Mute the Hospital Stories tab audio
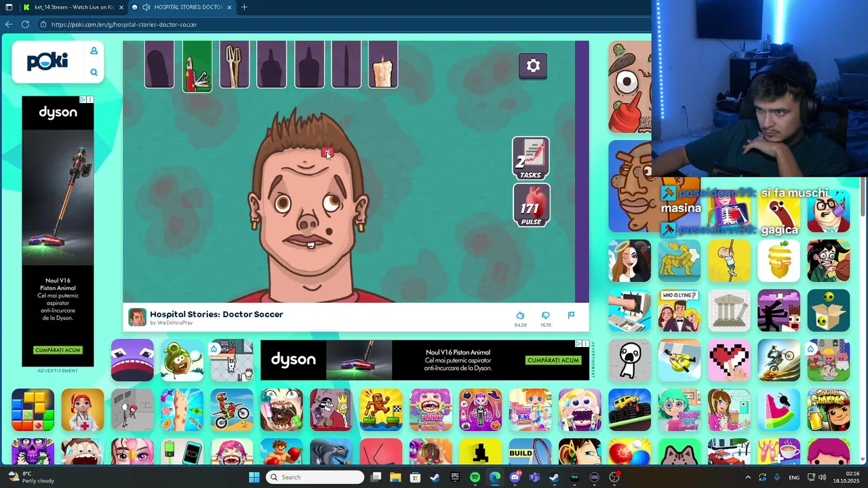Image resolution: width=868 pixels, height=488 pixels. [x=146, y=7]
